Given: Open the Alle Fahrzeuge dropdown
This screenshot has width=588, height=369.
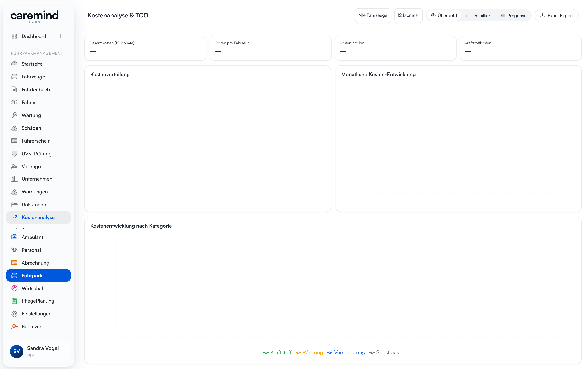Looking at the screenshot, I should pos(373,15).
